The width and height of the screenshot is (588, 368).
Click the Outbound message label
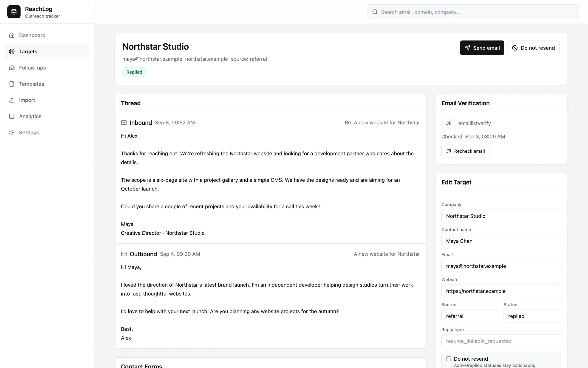143,254
